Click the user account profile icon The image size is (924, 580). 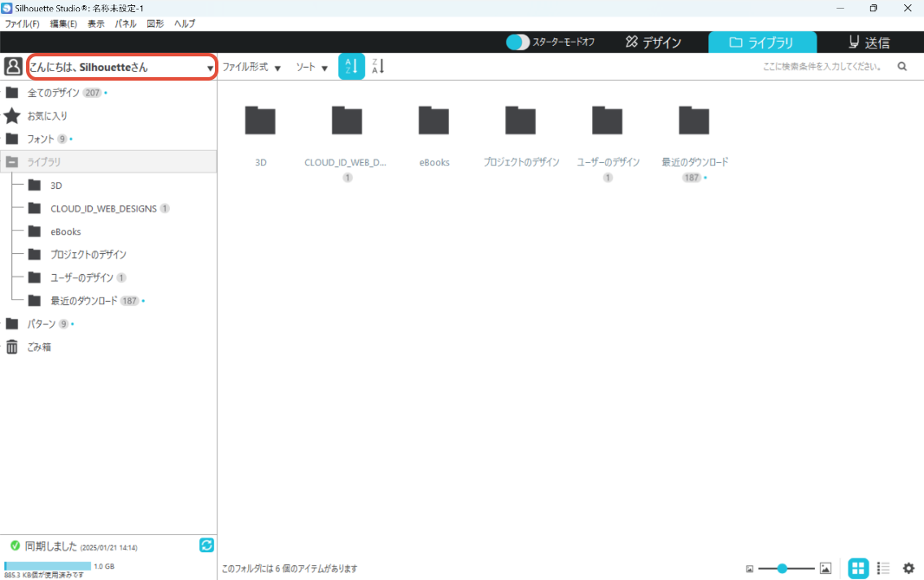[x=13, y=66]
